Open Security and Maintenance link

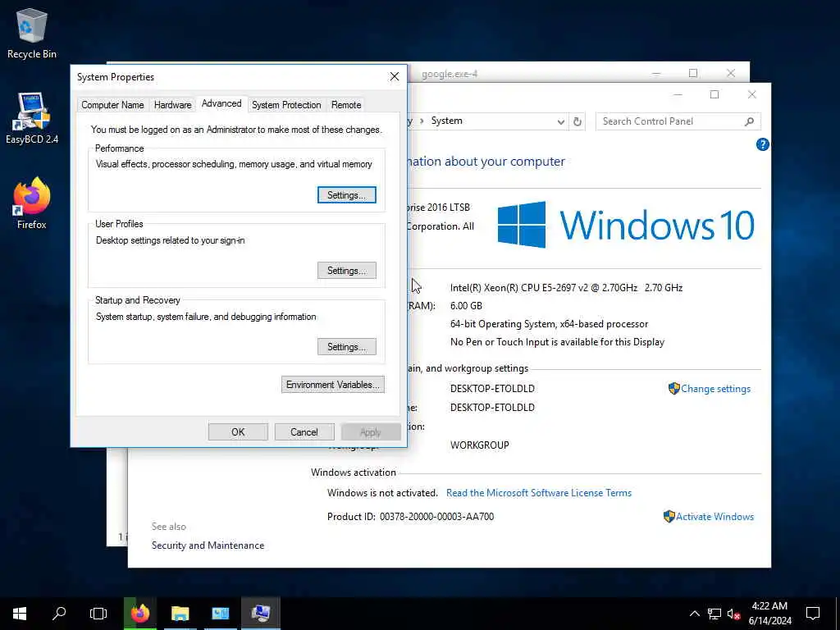coord(208,546)
